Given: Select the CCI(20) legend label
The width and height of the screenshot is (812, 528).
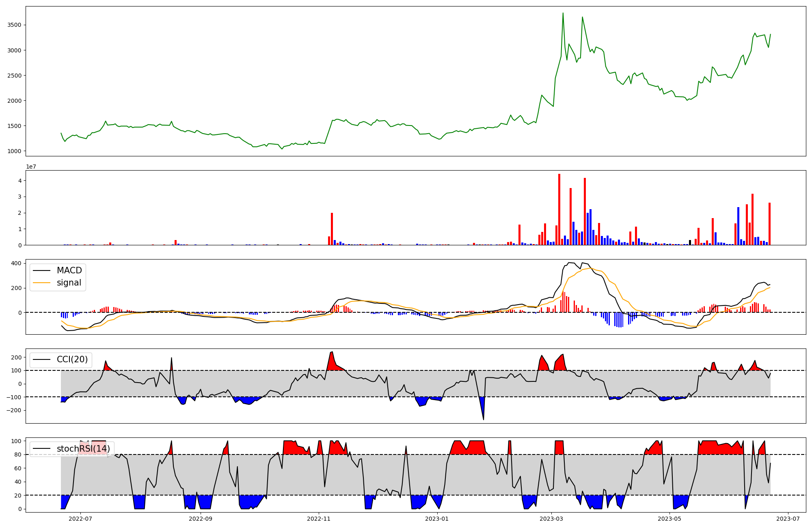Looking at the screenshot, I should [x=72, y=359].
